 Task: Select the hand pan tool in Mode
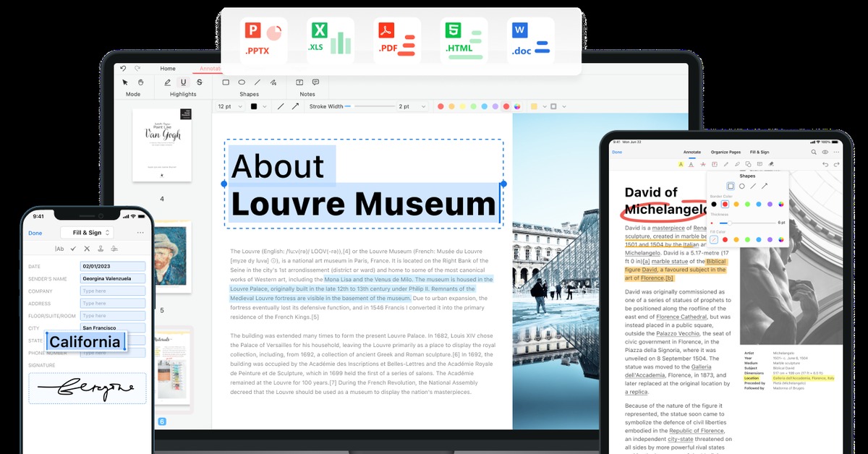(141, 82)
